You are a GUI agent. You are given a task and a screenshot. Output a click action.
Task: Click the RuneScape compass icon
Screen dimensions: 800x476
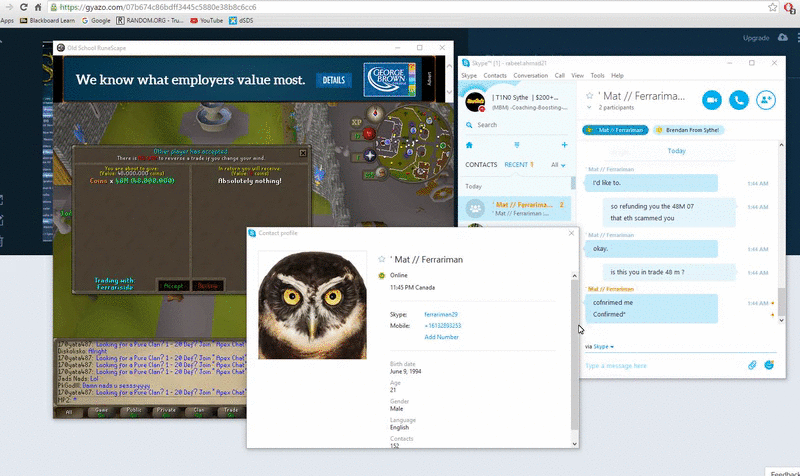tap(376, 113)
